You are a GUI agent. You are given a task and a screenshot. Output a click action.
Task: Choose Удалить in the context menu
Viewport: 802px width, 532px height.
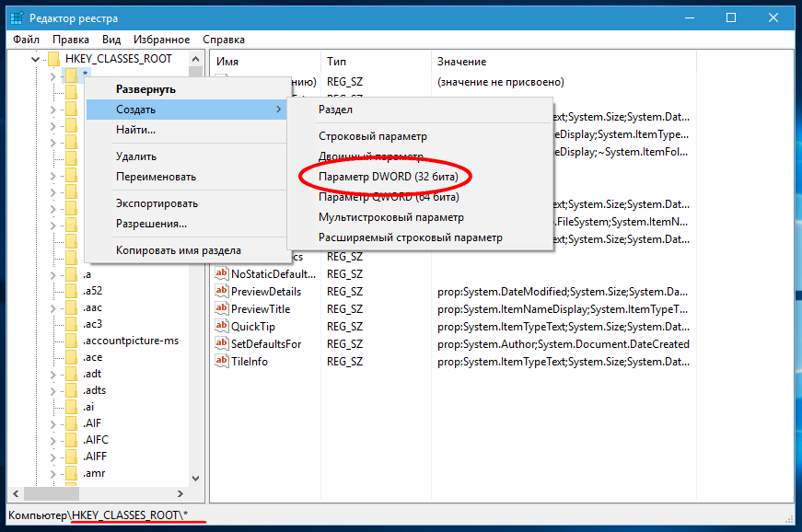186,156
